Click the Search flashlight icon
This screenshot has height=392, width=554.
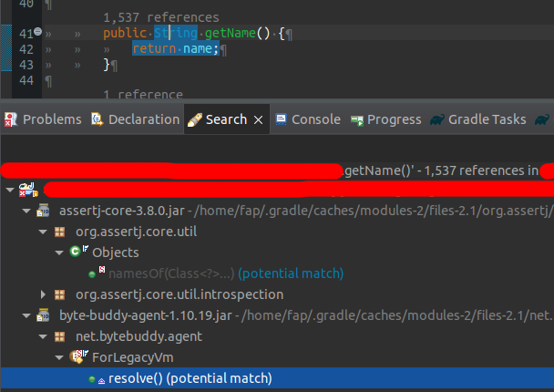tap(195, 119)
